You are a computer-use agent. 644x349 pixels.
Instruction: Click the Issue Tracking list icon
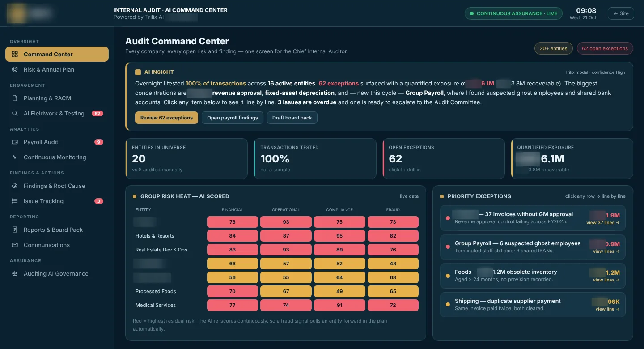click(15, 201)
